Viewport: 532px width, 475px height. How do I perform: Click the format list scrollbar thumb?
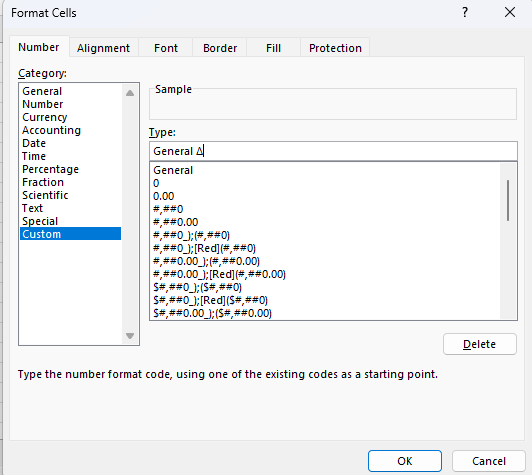click(x=508, y=200)
